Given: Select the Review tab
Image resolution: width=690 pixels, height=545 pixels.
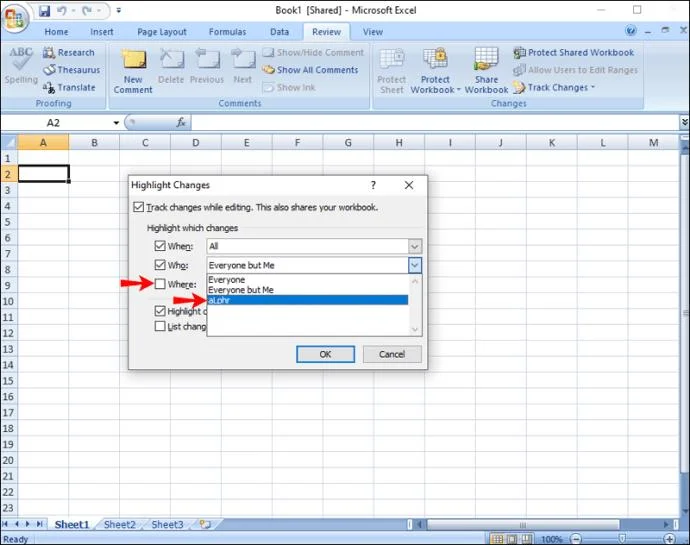Looking at the screenshot, I should [x=327, y=32].
